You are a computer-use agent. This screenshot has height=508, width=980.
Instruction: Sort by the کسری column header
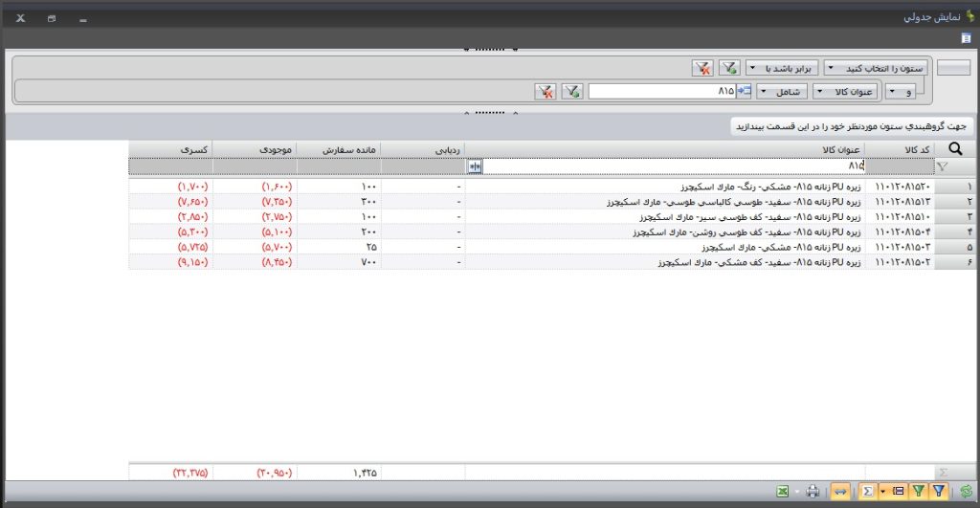(x=170, y=149)
